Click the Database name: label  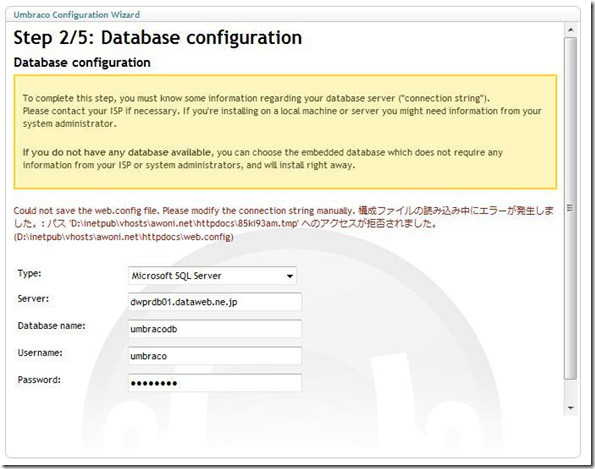[x=51, y=326]
